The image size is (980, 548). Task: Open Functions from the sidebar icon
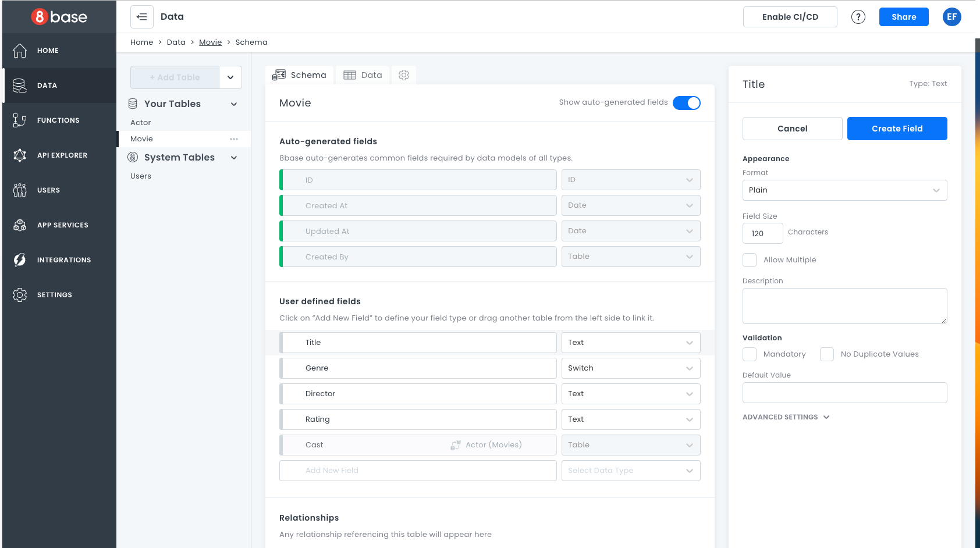coord(20,120)
